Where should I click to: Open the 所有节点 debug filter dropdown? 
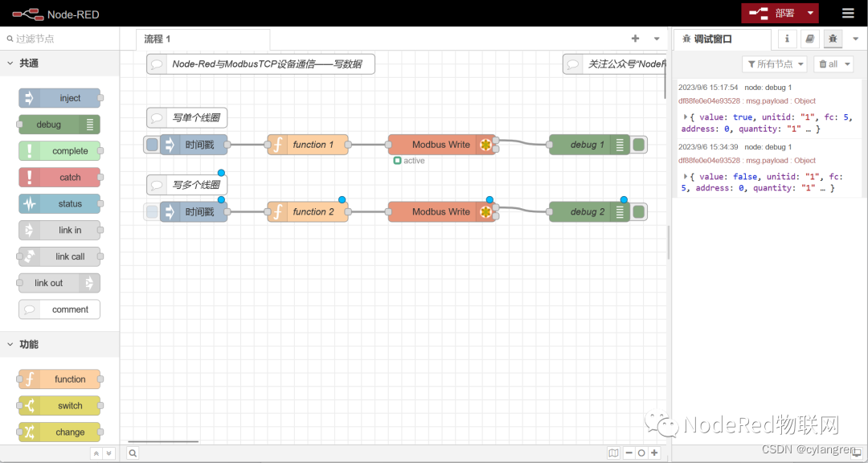pos(774,64)
